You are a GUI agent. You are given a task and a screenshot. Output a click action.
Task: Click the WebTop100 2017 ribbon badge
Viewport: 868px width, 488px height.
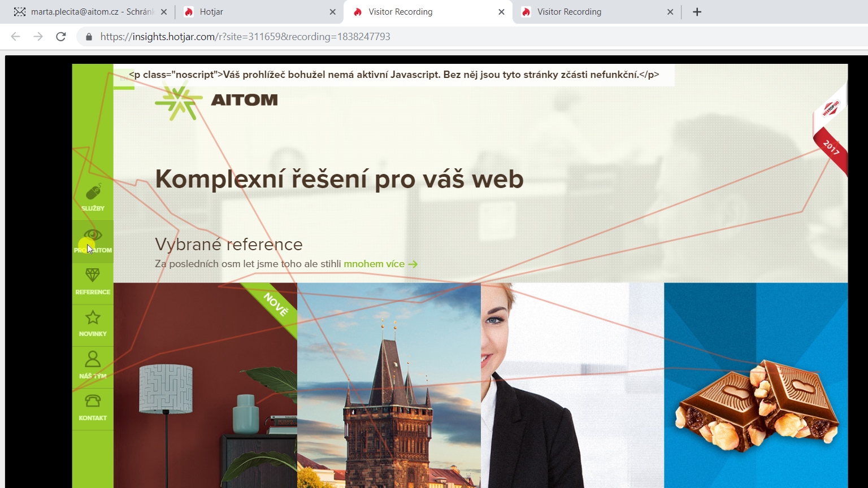(830, 130)
